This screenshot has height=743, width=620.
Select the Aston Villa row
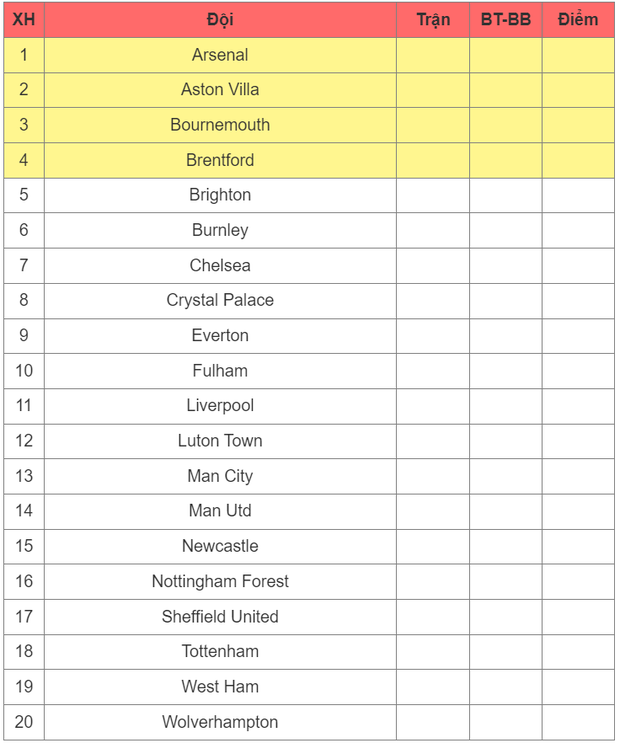(220, 90)
